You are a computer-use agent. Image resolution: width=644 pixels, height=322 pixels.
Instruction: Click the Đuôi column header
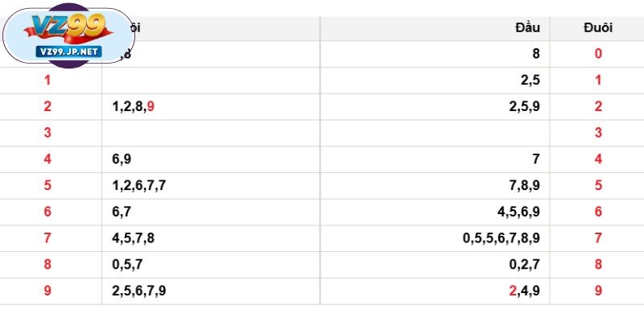pos(597,28)
